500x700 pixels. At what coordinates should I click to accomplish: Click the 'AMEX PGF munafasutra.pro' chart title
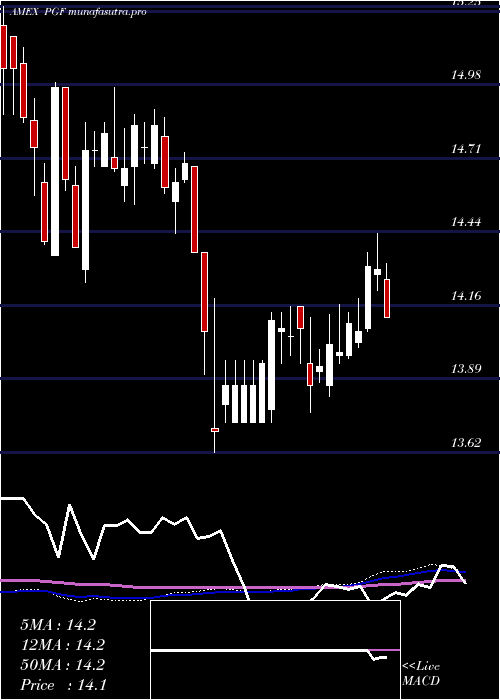[x=78, y=12]
